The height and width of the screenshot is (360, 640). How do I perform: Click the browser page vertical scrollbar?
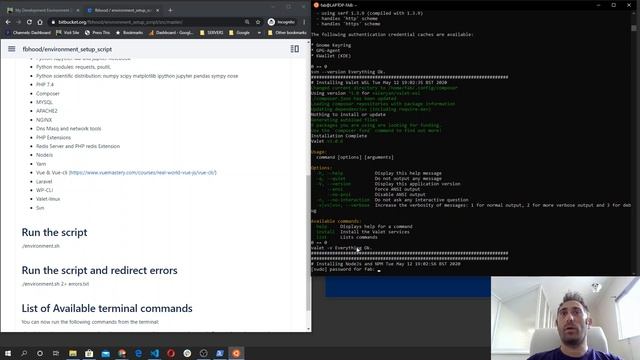pos(308,242)
